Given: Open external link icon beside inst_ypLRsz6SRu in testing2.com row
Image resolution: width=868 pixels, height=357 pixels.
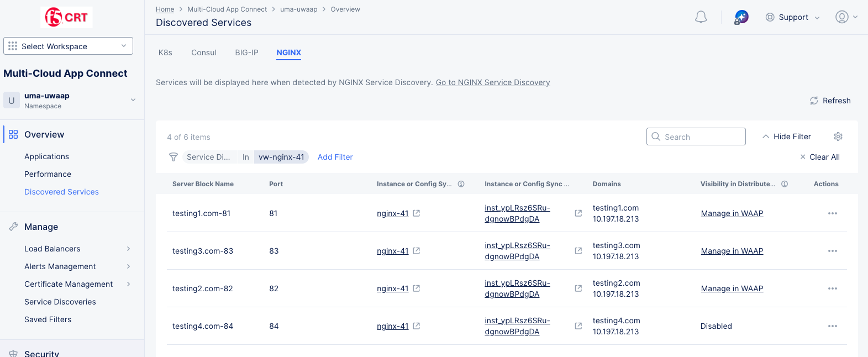Looking at the screenshot, I should coord(578,288).
